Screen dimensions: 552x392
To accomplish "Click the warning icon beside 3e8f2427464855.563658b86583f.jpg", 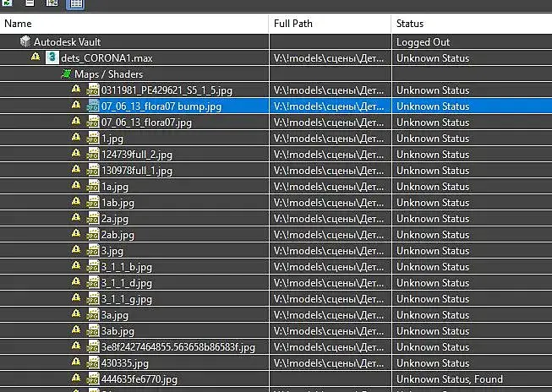I will tap(76, 346).
